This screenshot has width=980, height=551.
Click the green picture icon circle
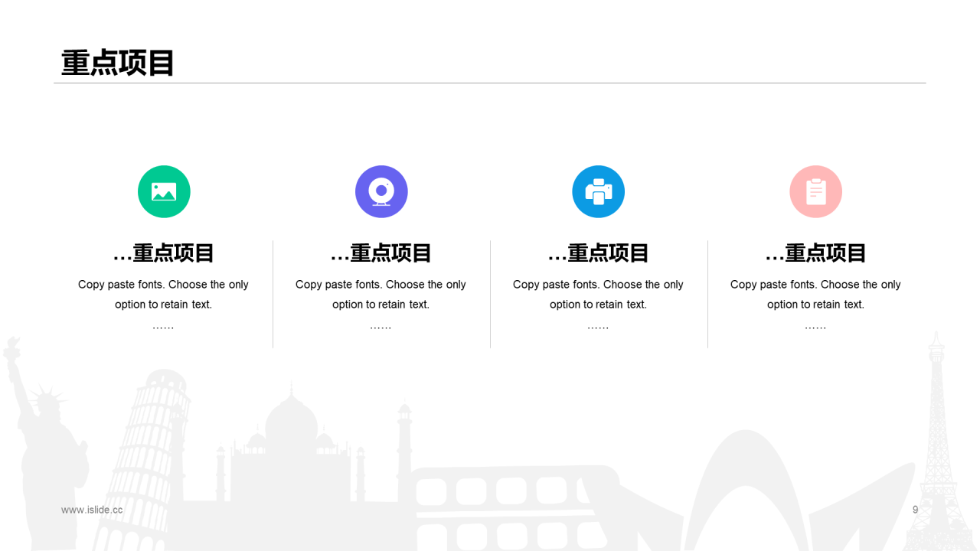(x=164, y=191)
